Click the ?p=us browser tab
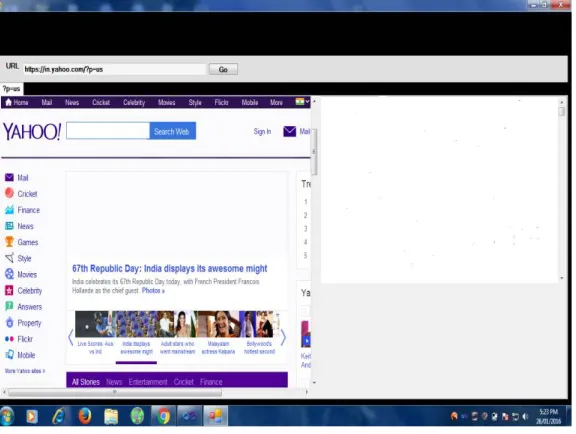576x434 pixels. (11, 89)
